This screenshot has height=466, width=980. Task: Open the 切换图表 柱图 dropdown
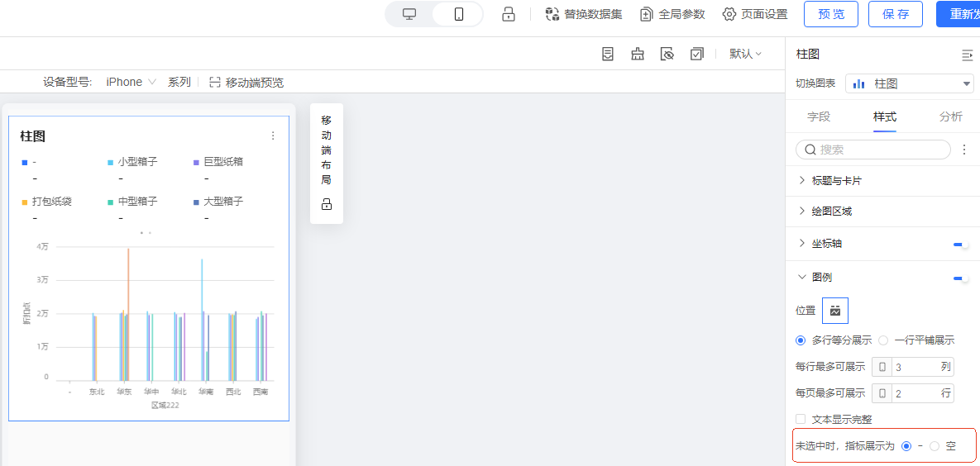(909, 83)
